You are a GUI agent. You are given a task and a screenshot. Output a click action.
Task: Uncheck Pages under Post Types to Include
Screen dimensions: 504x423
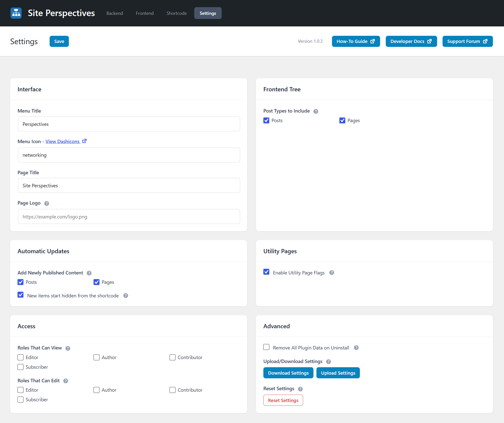point(342,120)
